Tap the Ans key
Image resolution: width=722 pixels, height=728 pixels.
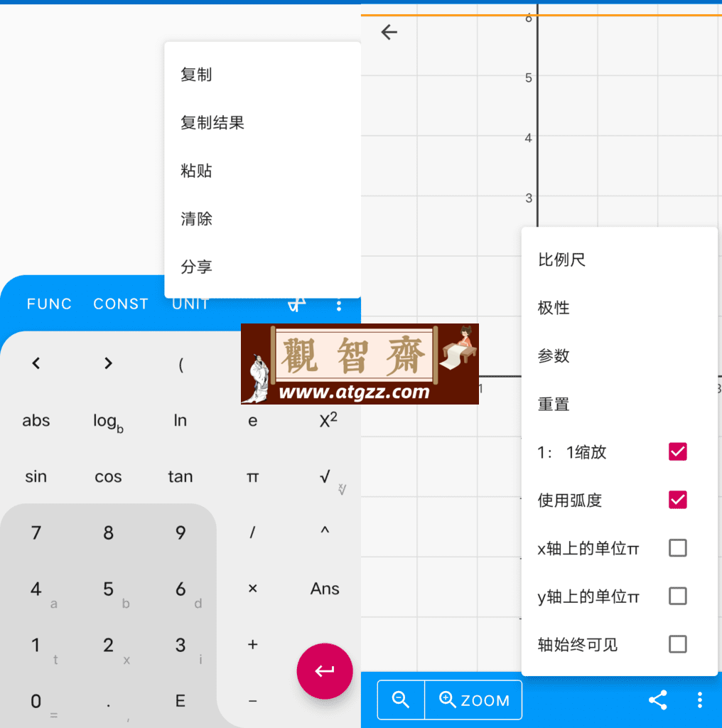325,589
